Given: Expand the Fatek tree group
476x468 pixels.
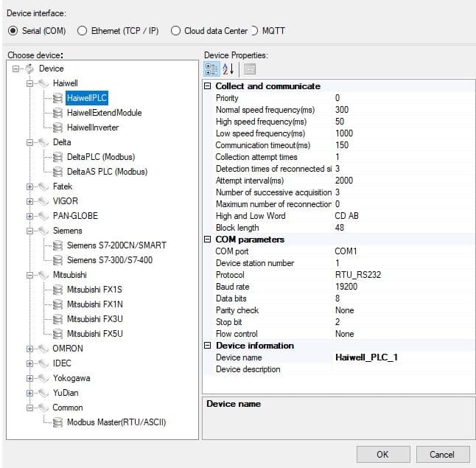Looking at the screenshot, I should click(29, 186).
